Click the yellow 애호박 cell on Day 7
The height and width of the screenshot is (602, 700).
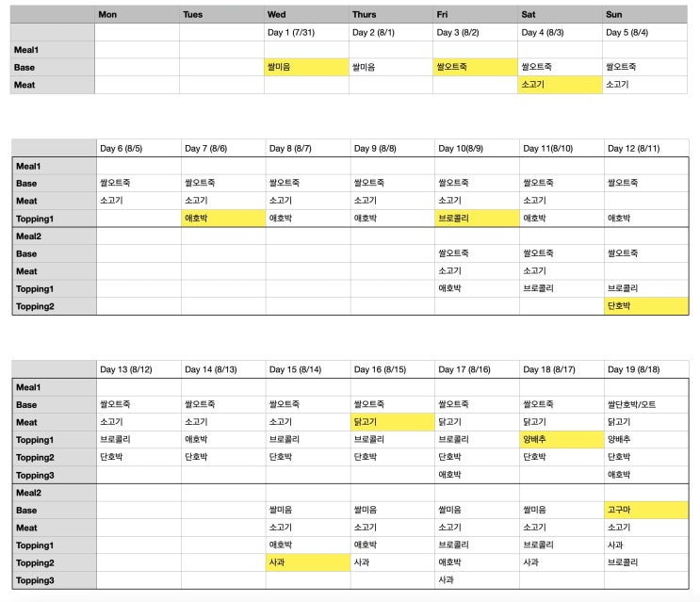223,219
